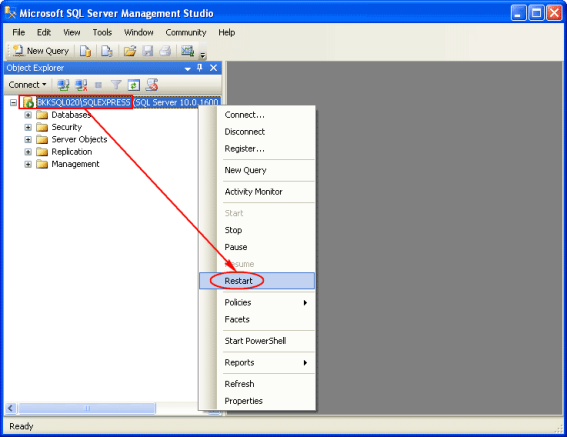Open the File menu
The height and width of the screenshot is (437, 567).
(x=18, y=33)
